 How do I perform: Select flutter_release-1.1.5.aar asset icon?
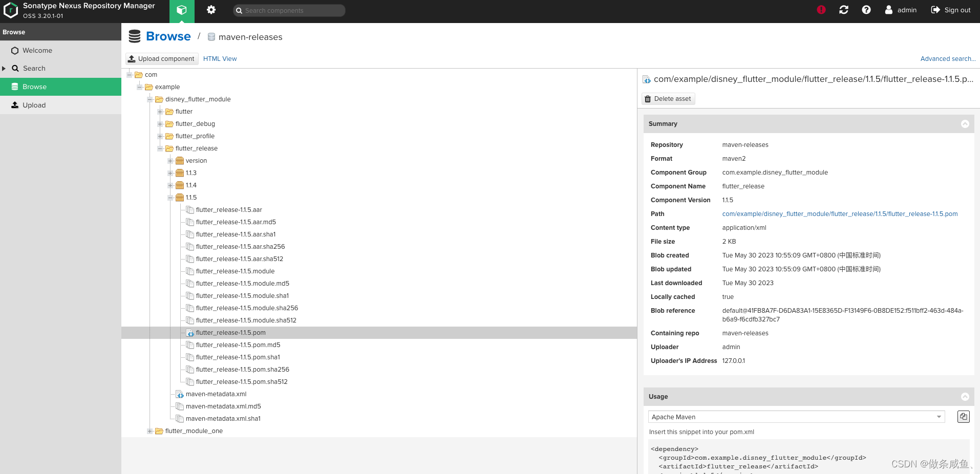tap(190, 210)
